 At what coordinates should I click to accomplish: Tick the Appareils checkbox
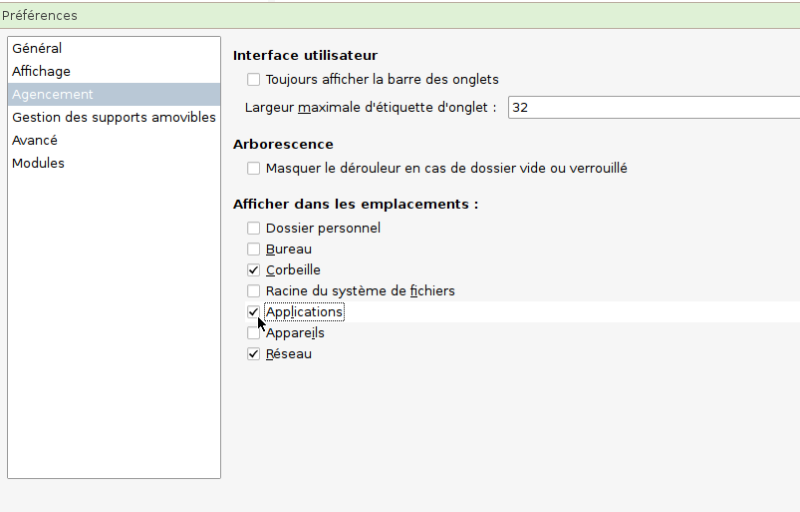click(x=254, y=333)
